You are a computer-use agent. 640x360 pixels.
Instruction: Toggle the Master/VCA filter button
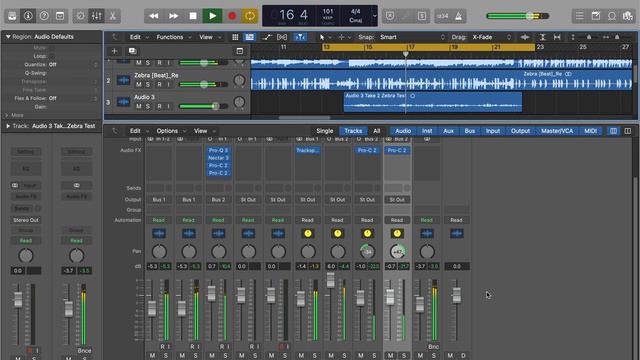(x=557, y=131)
